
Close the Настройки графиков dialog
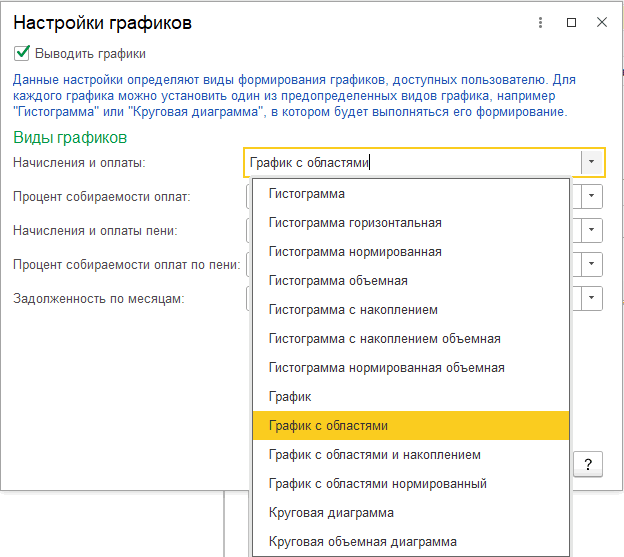602,22
